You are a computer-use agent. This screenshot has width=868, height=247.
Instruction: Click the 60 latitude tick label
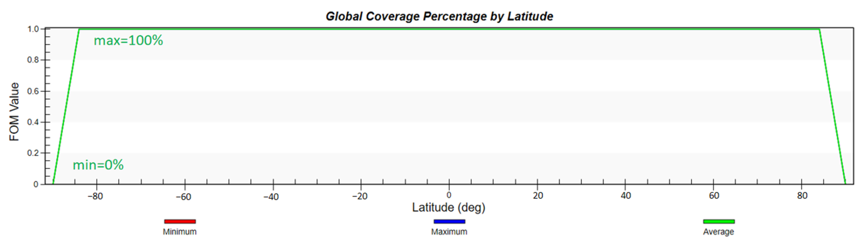pyautogui.click(x=714, y=196)
